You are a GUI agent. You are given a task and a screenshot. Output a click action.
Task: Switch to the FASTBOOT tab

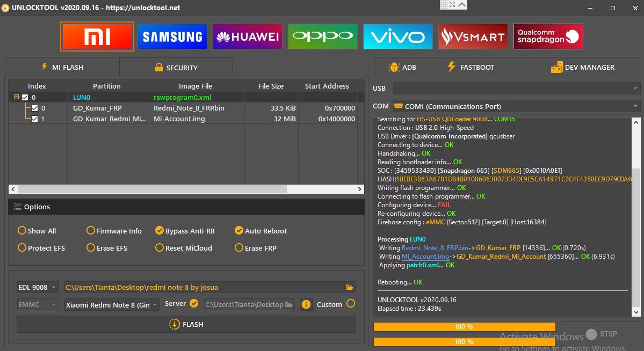point(471,67)
